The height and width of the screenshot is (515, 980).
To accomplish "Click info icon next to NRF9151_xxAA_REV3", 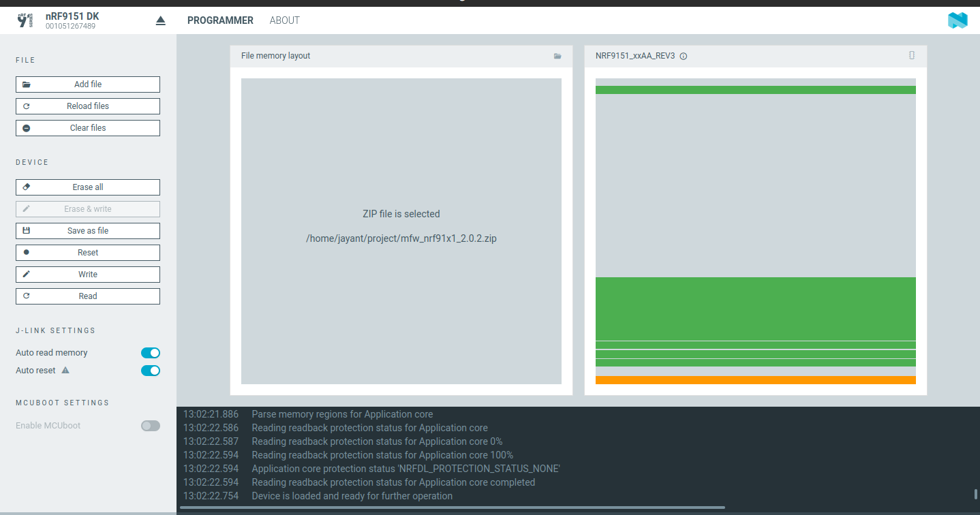I will pos(684,56).
